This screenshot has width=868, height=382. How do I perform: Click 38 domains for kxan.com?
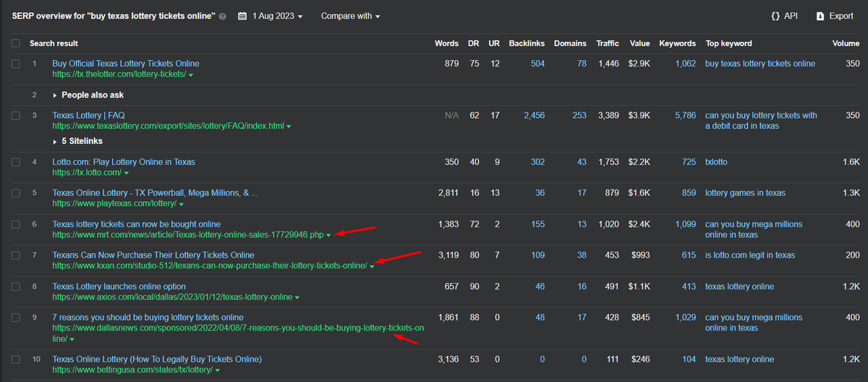[x=582, y=255]
